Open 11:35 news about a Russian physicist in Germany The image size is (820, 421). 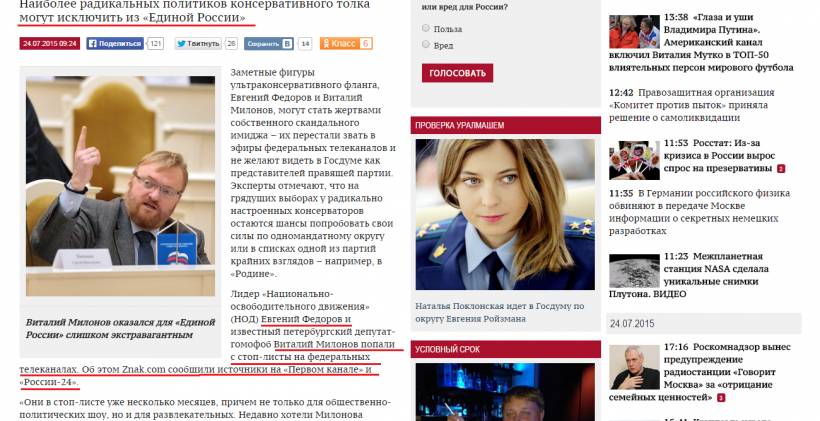tap(699, 212)
